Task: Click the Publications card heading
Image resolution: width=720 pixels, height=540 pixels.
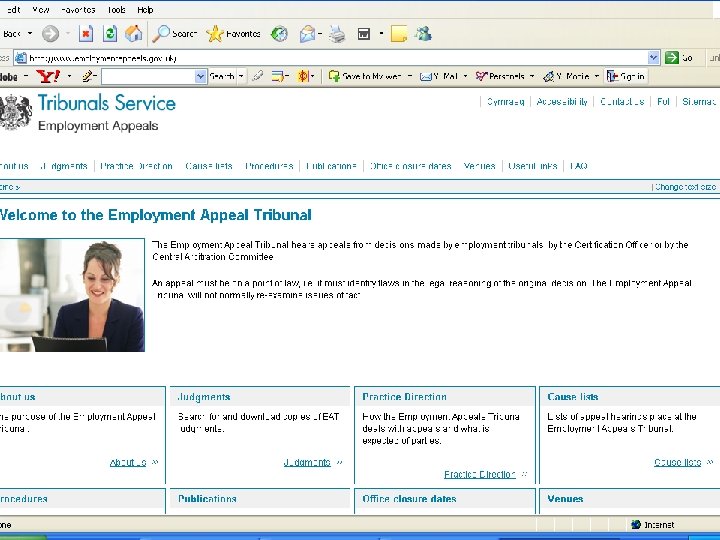Action: point(207,499)
